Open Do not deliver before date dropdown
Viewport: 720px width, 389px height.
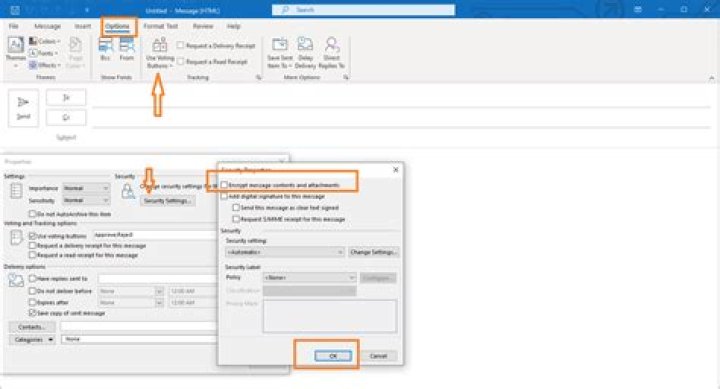click(159, 291)
